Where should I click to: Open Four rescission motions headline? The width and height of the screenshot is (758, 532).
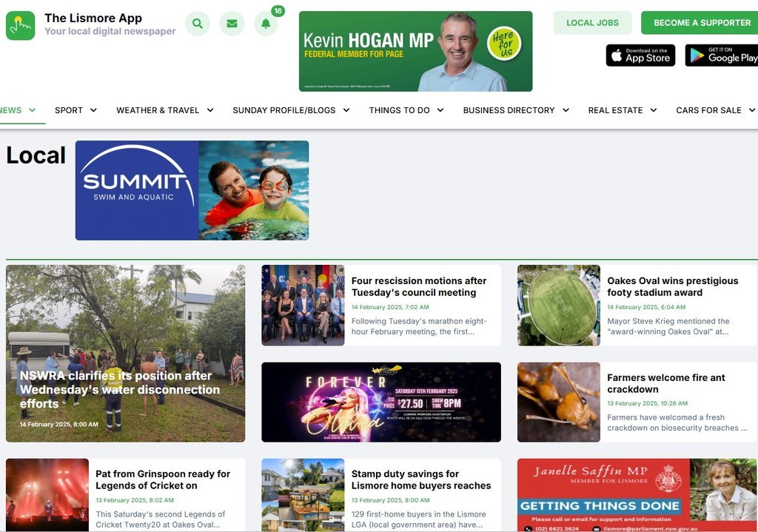pos(419,286)
